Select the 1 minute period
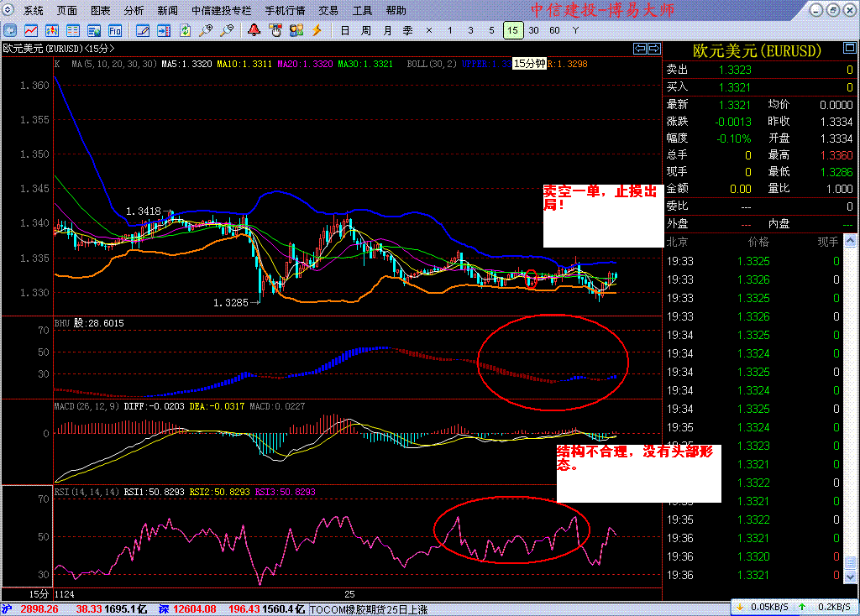Viewport: 860px width, 616px height. pos(450,31)
